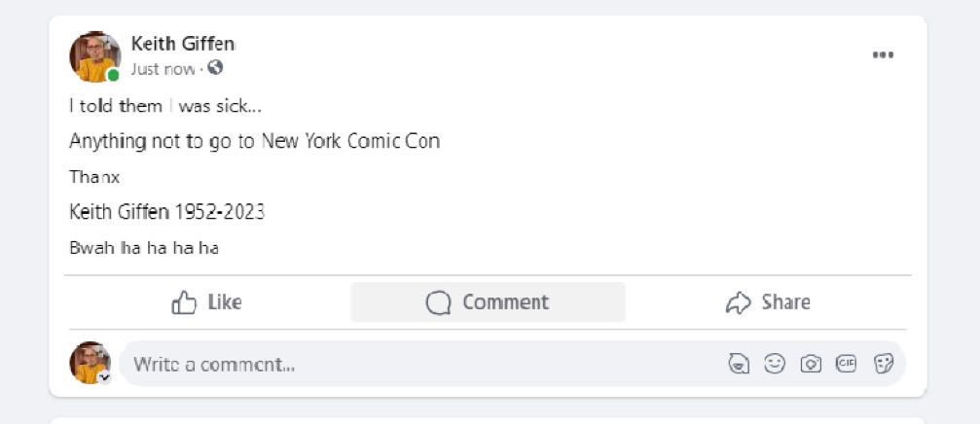Click the "Bwah ha ha ha ha" line
This screenshot has height=424, width=980.
[143, 248]
